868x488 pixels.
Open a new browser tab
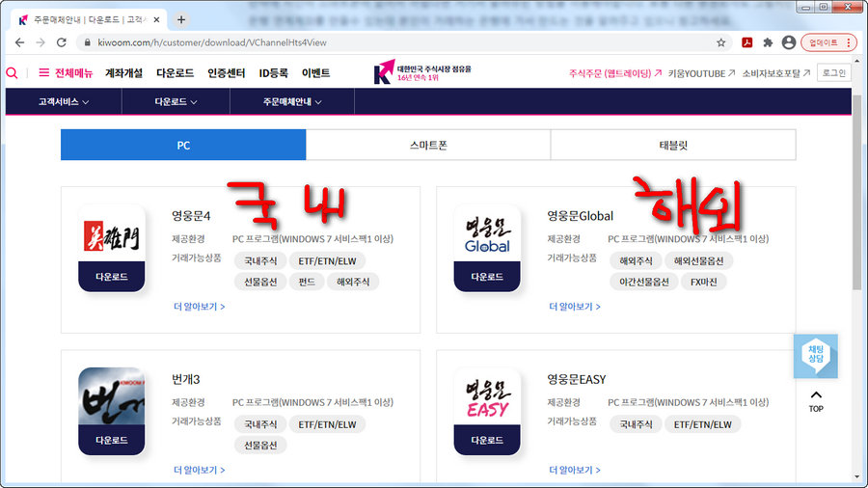point(181,20)
